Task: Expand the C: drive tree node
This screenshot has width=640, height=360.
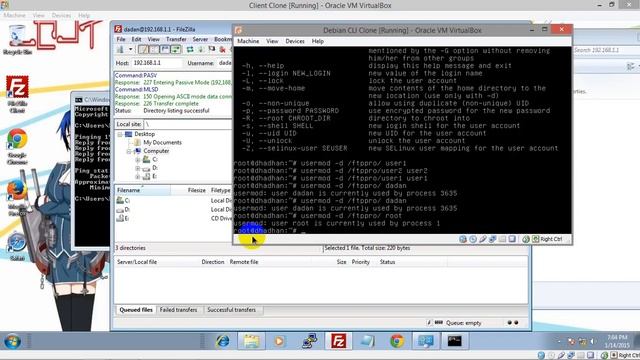Action: [x=138, y=160]
